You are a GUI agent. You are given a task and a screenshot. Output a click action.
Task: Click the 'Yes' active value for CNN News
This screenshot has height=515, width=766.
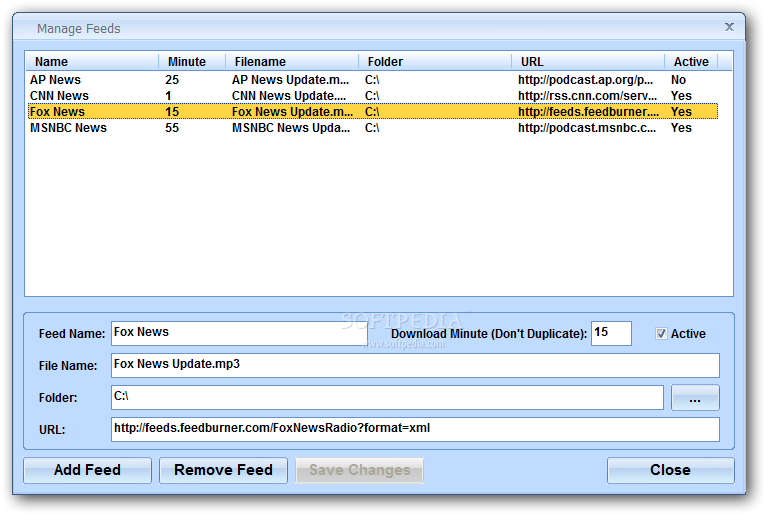click(681, 96)
